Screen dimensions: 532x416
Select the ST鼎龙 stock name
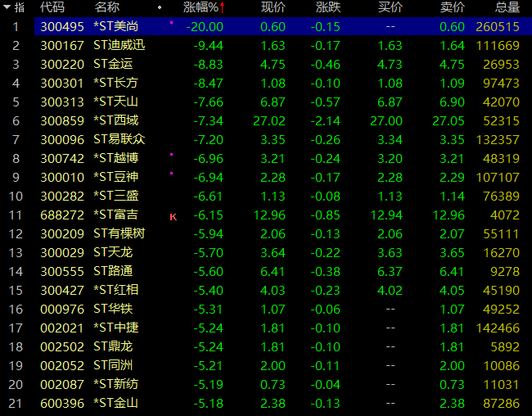coord(113,346)
